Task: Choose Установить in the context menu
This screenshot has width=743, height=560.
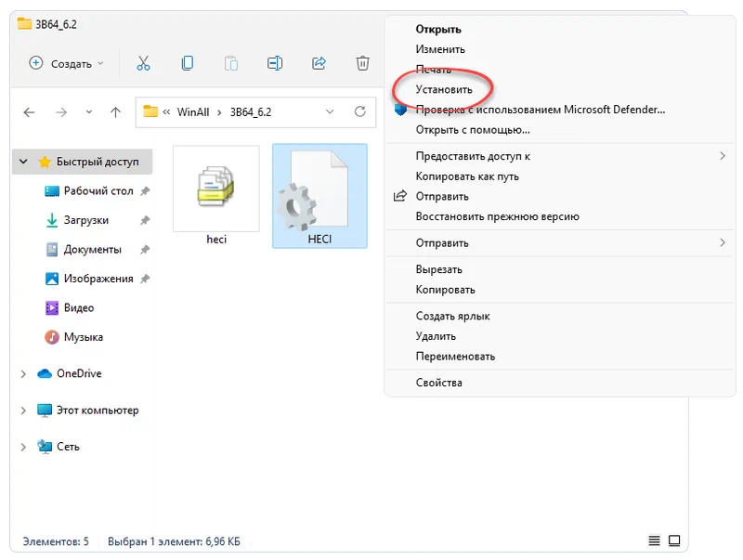Action: coord(444,89)
